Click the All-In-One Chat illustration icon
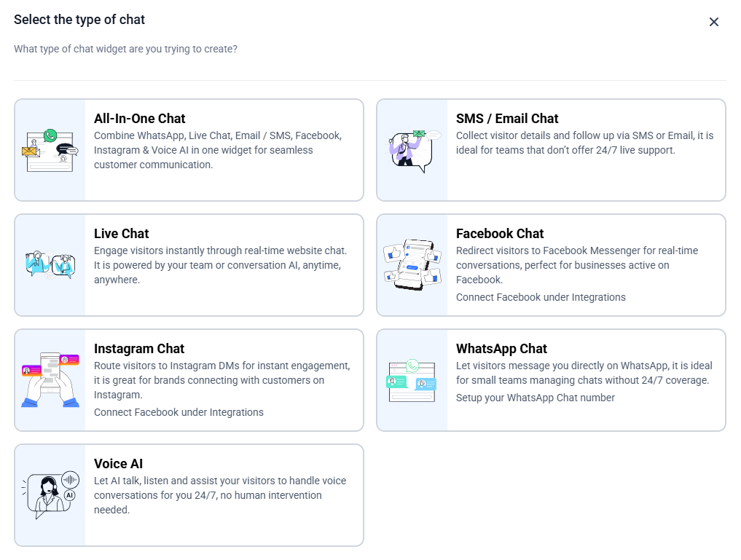 pos(50,151)
